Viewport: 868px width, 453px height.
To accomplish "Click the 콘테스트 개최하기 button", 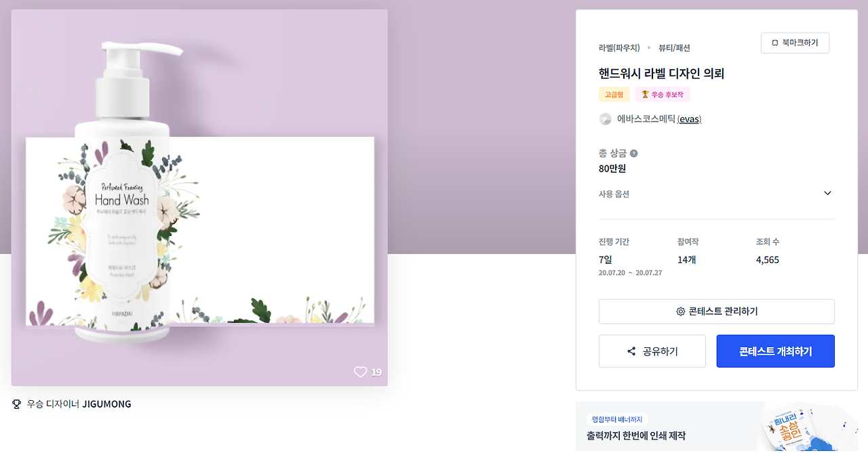I will (775, 351).
